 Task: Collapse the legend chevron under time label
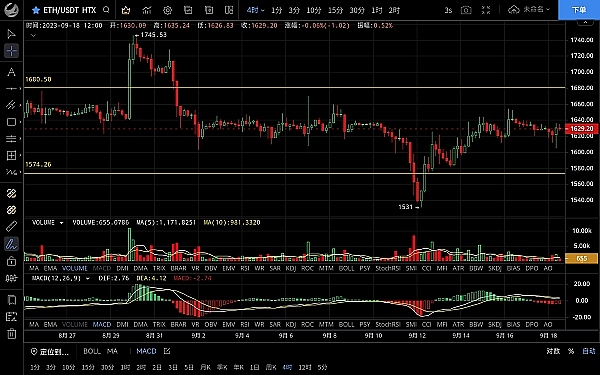click(x=33, y=36)
